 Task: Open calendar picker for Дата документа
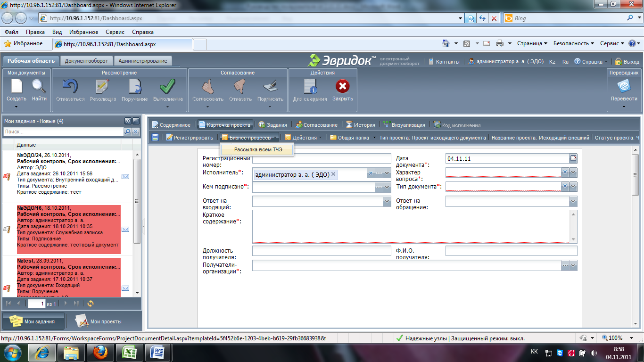tap(573, 158)
